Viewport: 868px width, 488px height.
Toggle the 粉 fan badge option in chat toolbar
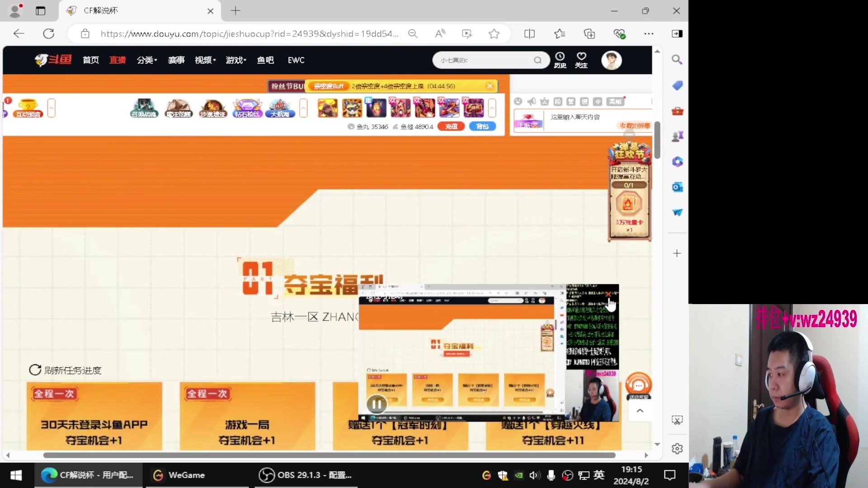pyautogui.click(x=557, y=102)
